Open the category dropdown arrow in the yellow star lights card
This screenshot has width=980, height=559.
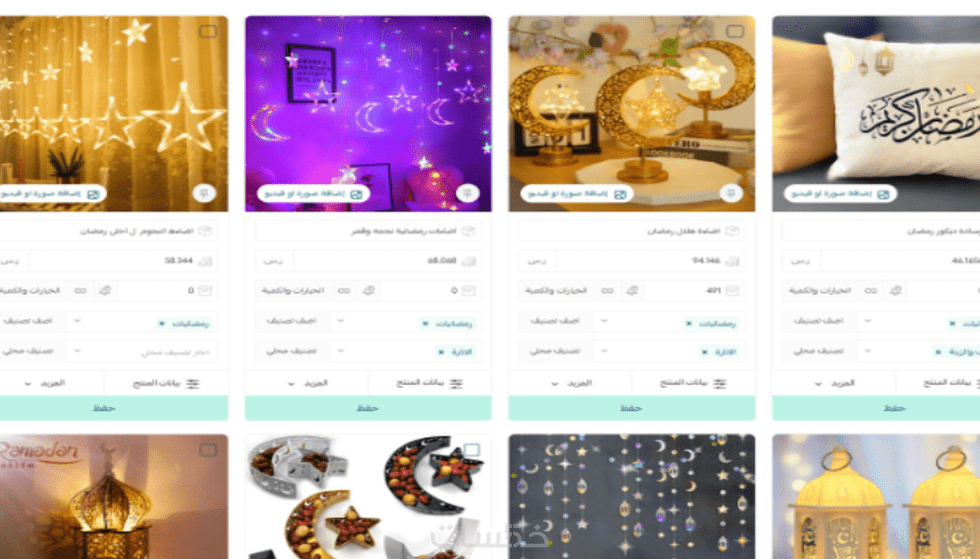[x=77, y=320]
